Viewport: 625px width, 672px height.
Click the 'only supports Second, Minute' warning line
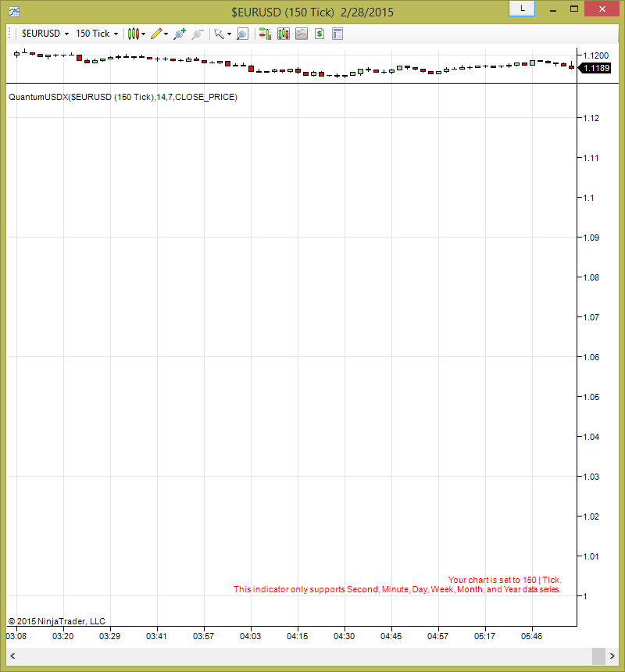[397, 589]
